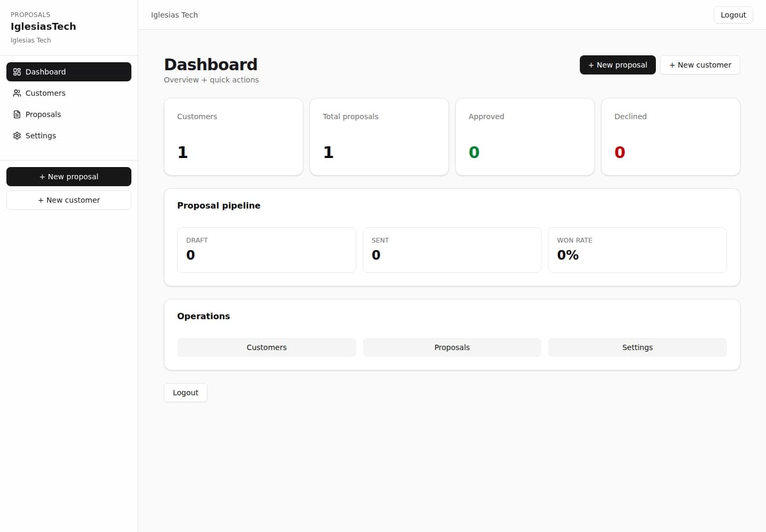
Task: Open Customers from the Operations panel
Action: click(x=267, y=347)
